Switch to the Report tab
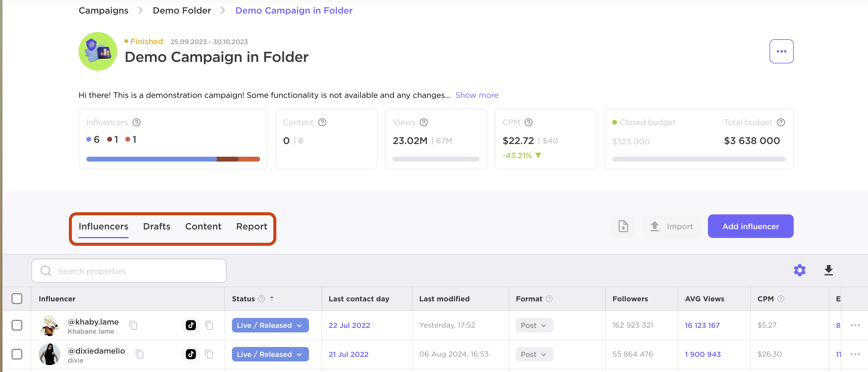868x372 pixels. tap(252, 226)
